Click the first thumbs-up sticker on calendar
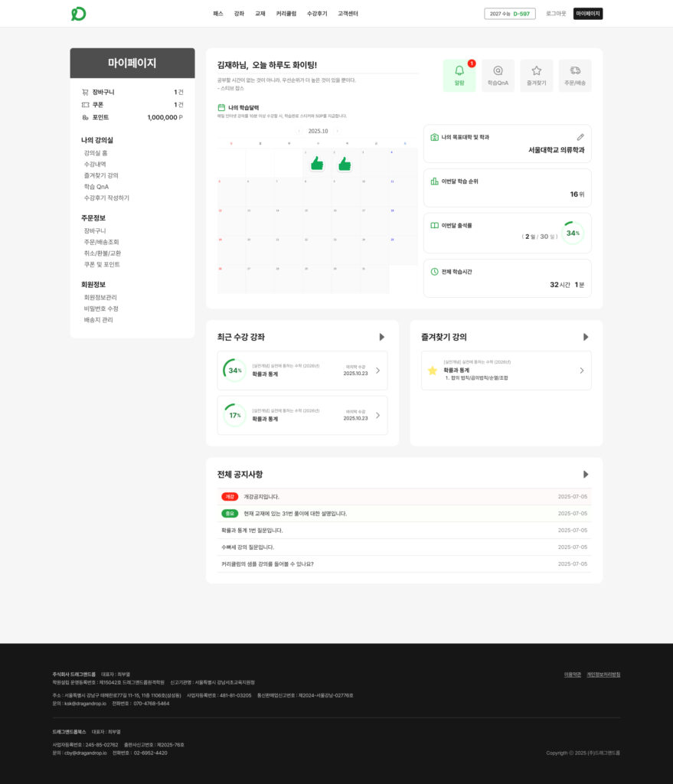The image size is (673, 784). tap(317, 163)
